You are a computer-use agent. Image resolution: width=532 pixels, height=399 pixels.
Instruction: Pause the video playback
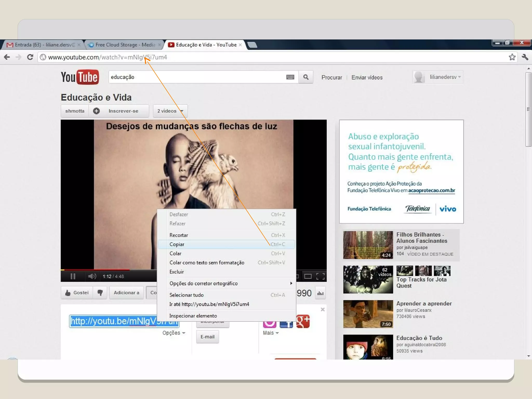[73, 276]
